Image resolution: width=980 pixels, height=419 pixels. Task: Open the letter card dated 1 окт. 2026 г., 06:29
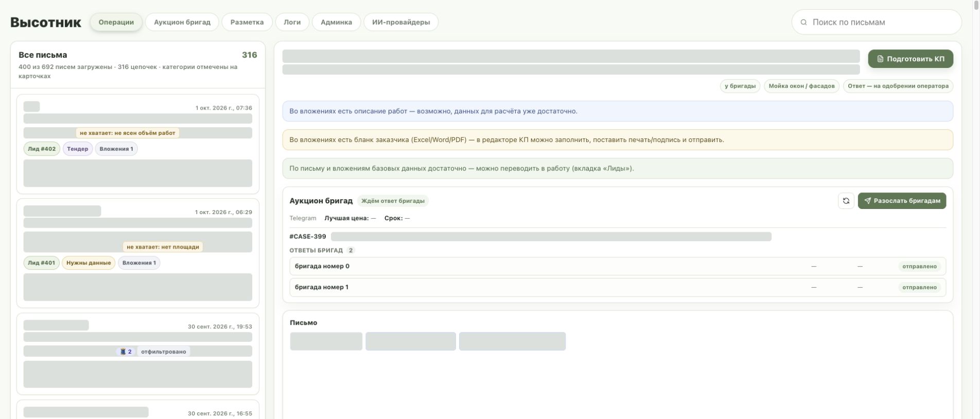click(x=138, y=253)
